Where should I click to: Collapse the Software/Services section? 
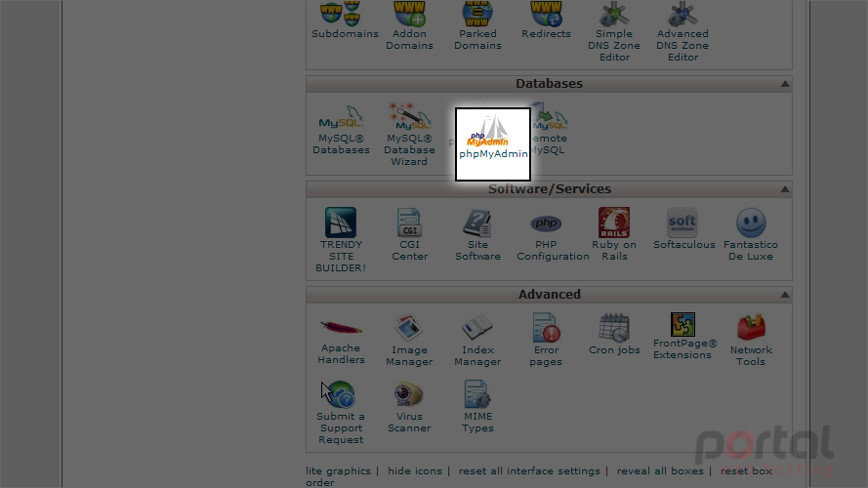pyautogui.click(x=785, y=189)
